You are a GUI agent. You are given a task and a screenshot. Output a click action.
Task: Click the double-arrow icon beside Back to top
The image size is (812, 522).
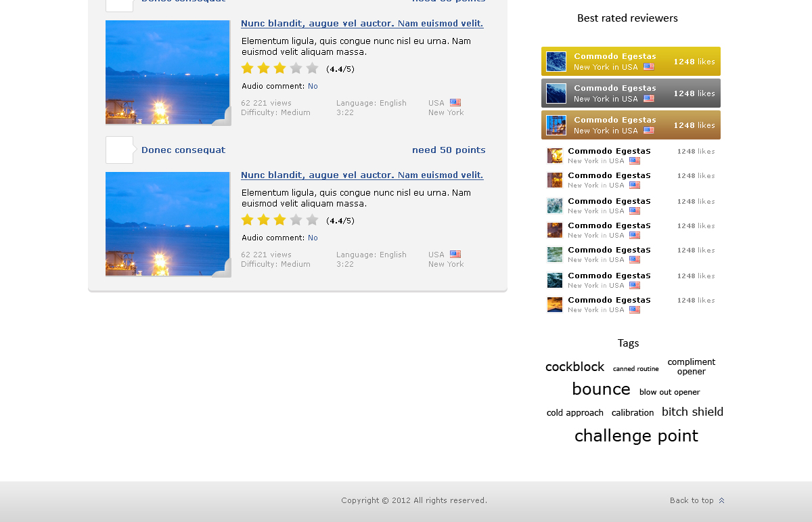tap(721, 501)
